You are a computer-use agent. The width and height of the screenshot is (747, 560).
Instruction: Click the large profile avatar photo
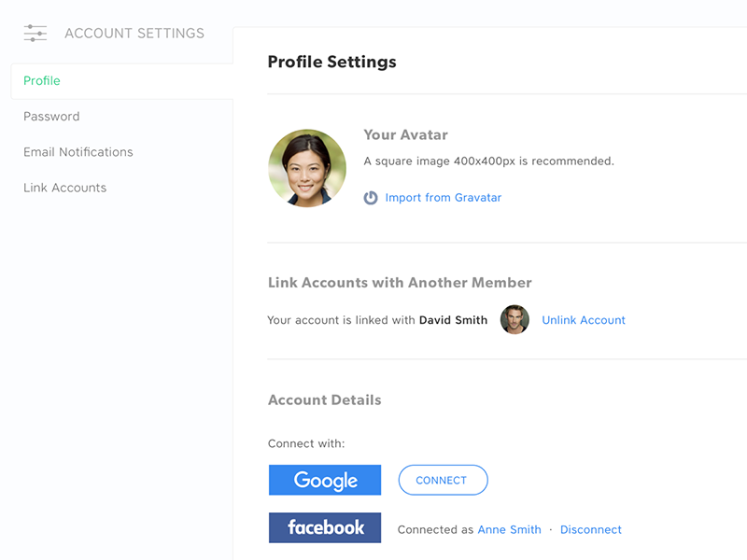pos(307,168)
